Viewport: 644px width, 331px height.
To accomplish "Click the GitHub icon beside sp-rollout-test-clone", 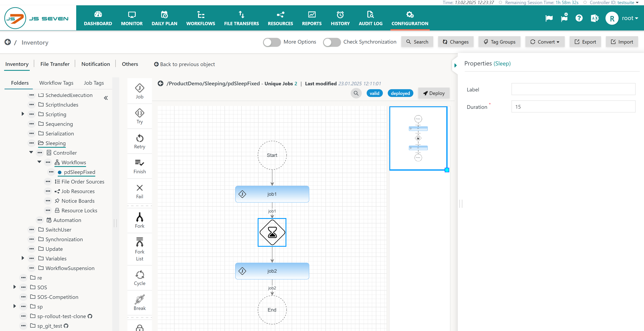I will [x=90, y=316].
